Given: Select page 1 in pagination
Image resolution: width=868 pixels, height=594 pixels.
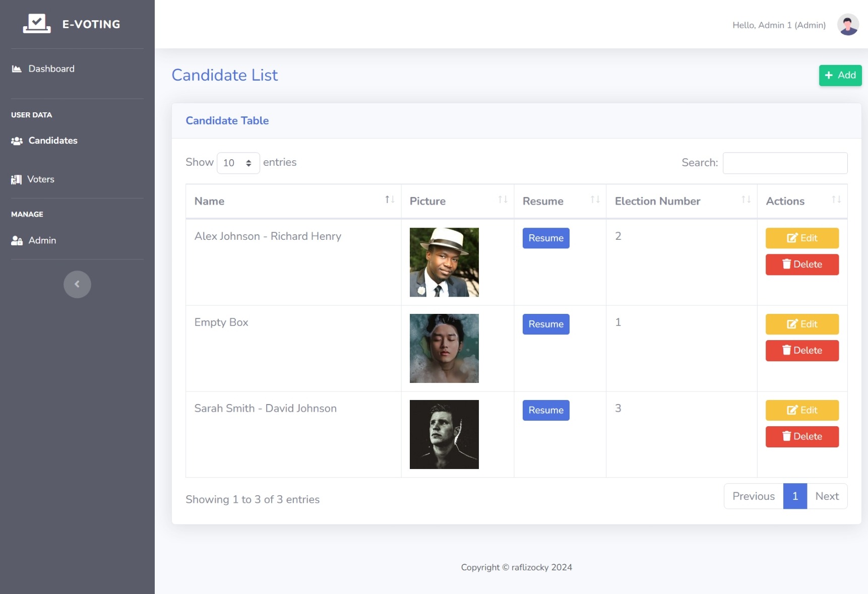Looking at the screenshot, I should (794, 496).
